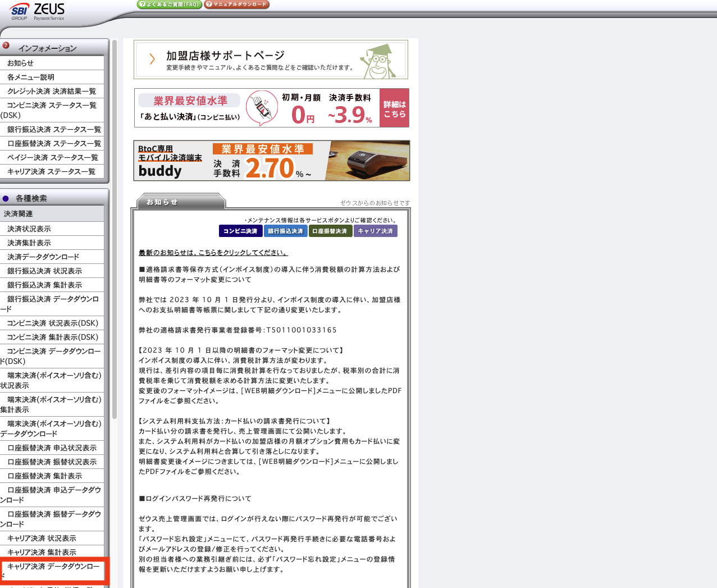Screen dimensions: 717x588
Task: Open 口座振替決済 振替データダウンロード
Action: tap(52, 519)
